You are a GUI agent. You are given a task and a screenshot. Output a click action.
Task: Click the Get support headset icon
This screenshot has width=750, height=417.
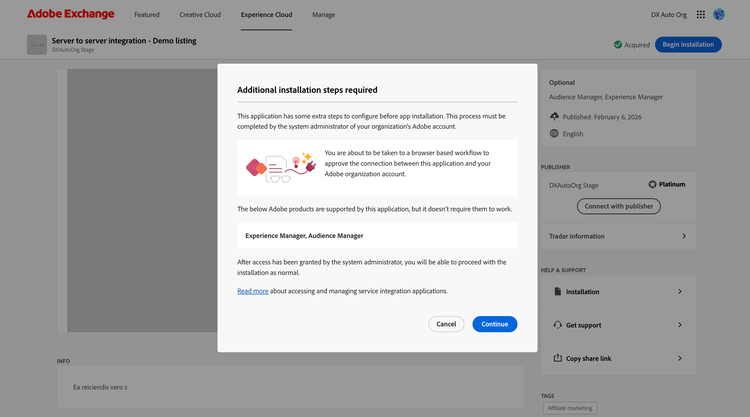pyautogui.click(x=558, y=325)
